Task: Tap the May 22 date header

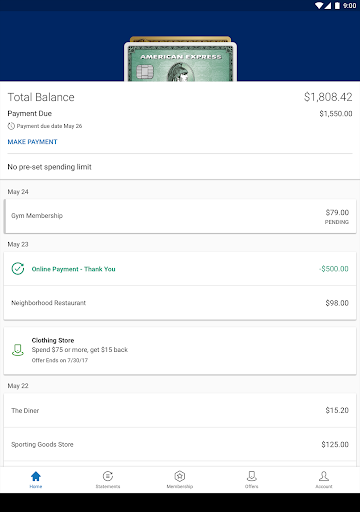Action: [x=18, y=386]
